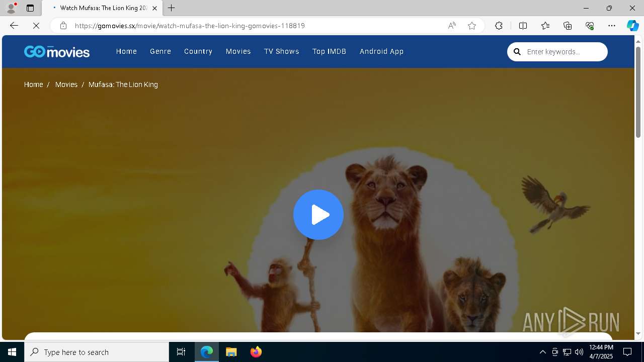The height and width of the screenshot is (362, 644).
Task: Open the Home menu item
Action: 126,51
